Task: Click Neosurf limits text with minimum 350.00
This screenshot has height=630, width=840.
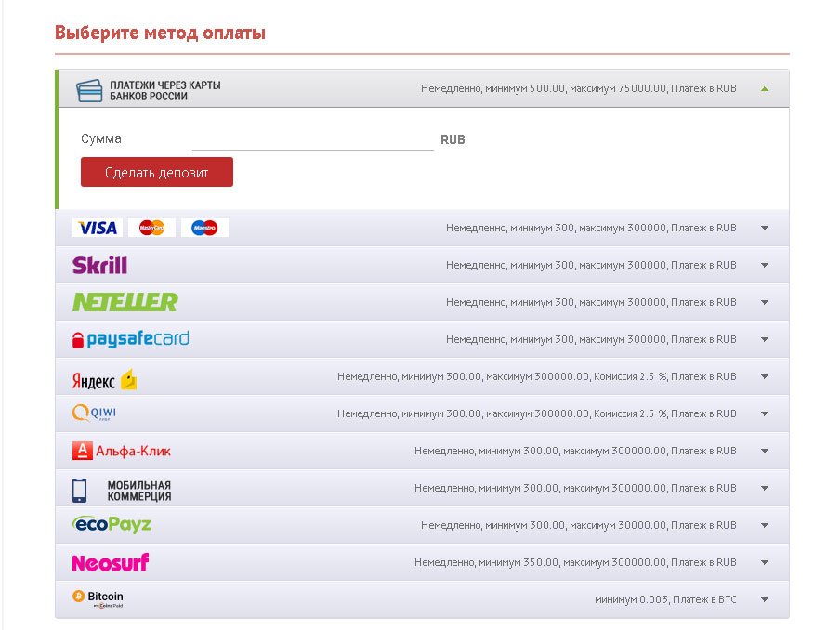Action: click(x=575, y=562)
